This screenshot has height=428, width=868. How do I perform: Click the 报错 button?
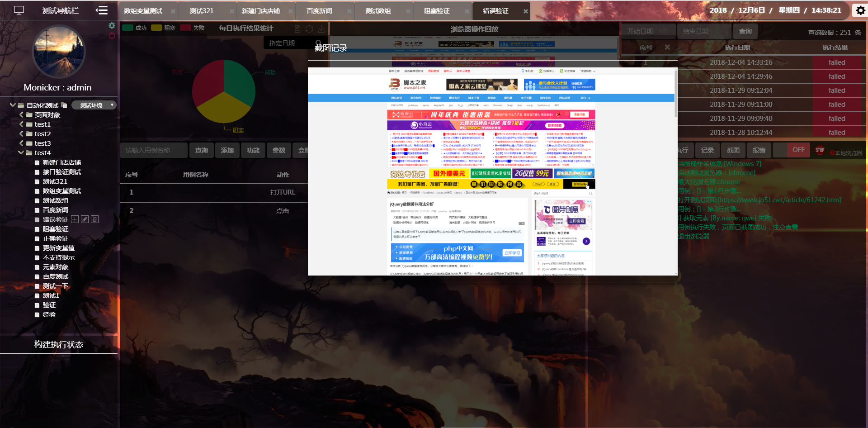[x=759, y=150]
